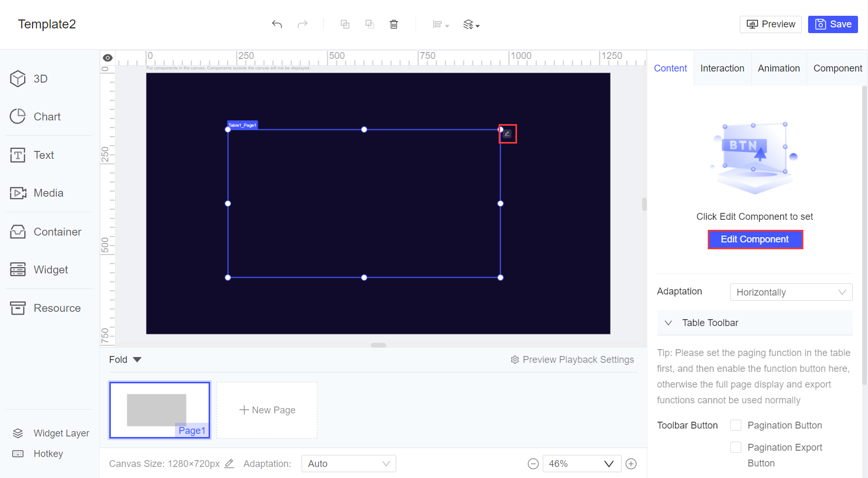Delete the selection using the trash icon
This screenshot has width=868, height=478.
click(x=394, y=24)
